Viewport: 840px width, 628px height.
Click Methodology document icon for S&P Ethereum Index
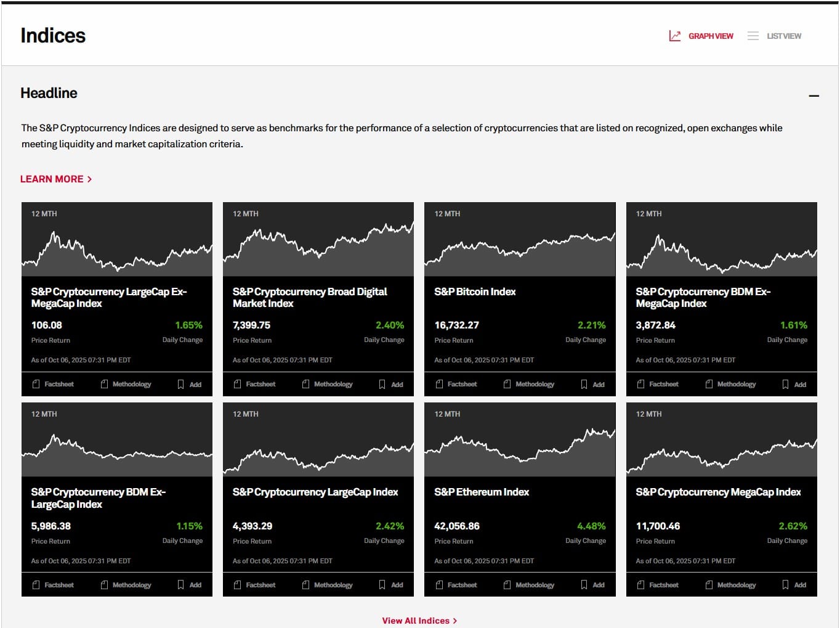(x=507, y=585)
